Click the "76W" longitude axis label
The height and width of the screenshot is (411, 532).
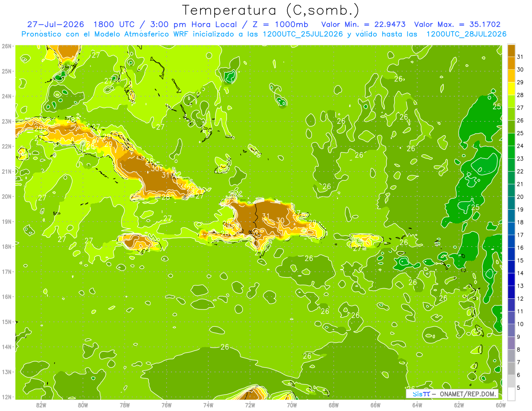pyautogui.click(x=167, y=405)
